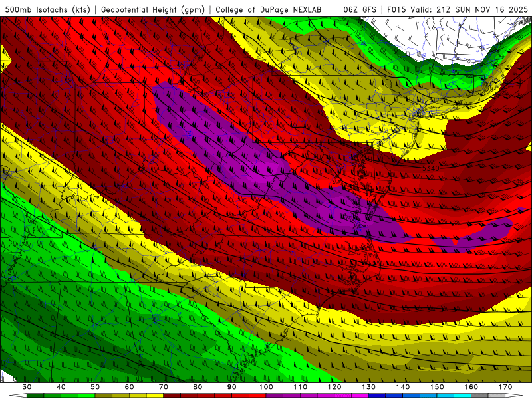
Task: Click the dark purple swatch starting at 100
Action: 275,396
